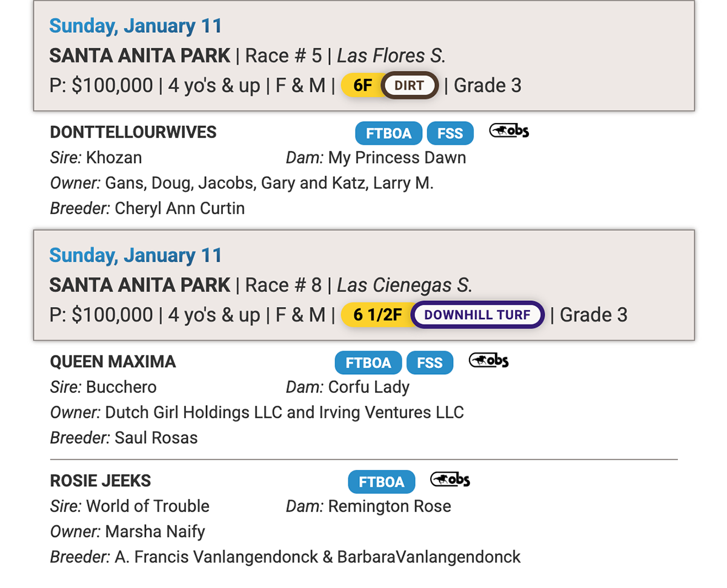Image resolution: width=727 pixels, height=588 pixels.
Task: Click the FSS badge for QUEEN MAXIMA
Action: [x=430, y=363]
